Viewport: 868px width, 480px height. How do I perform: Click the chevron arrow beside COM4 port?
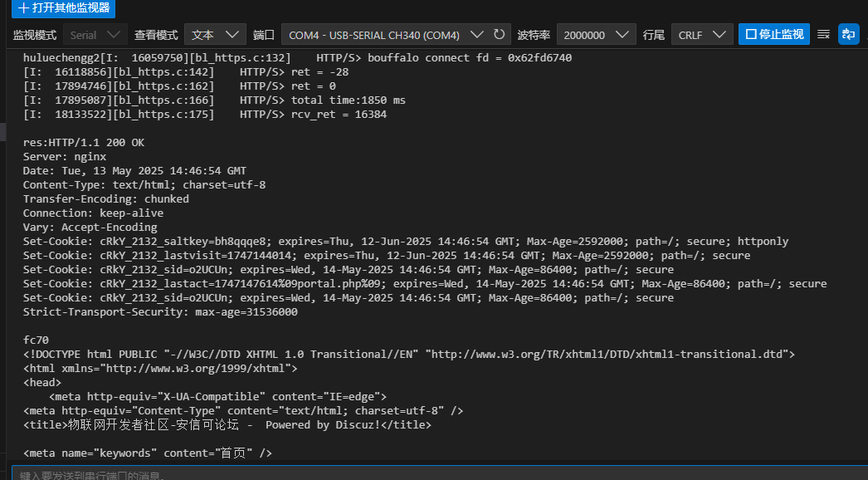click(476, 34)
